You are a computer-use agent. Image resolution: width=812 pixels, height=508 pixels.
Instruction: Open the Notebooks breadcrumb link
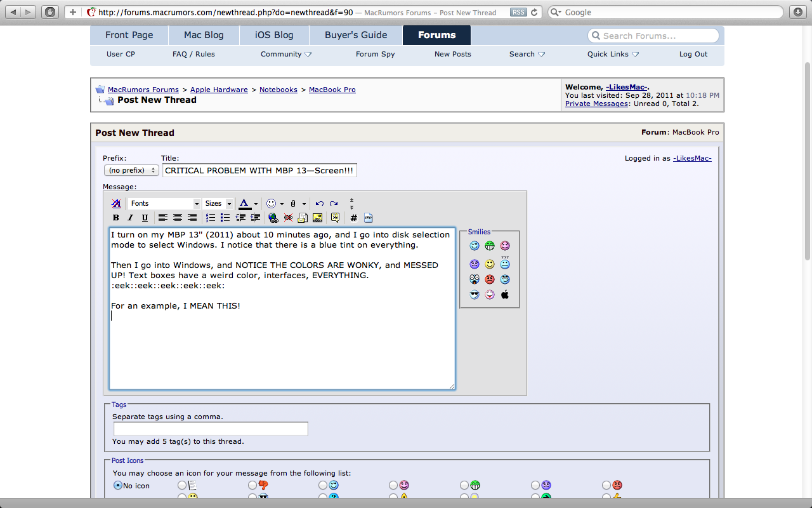point(278,90)
